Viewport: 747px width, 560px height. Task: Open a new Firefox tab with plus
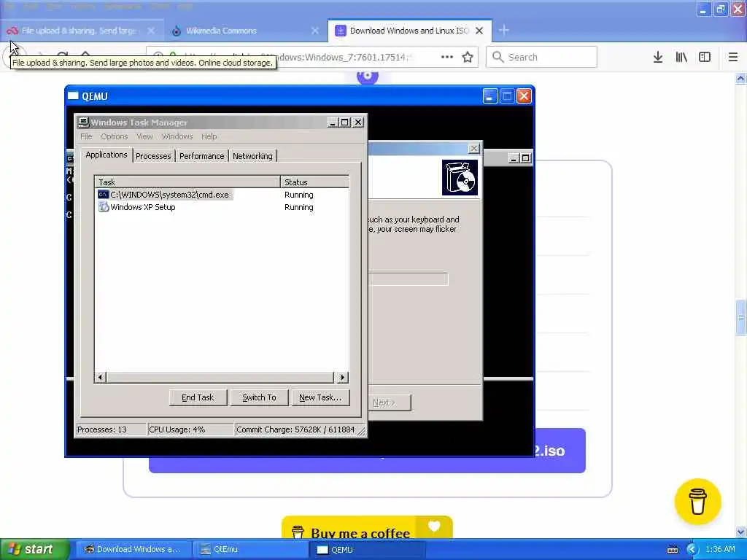click(x=503, y=31)
